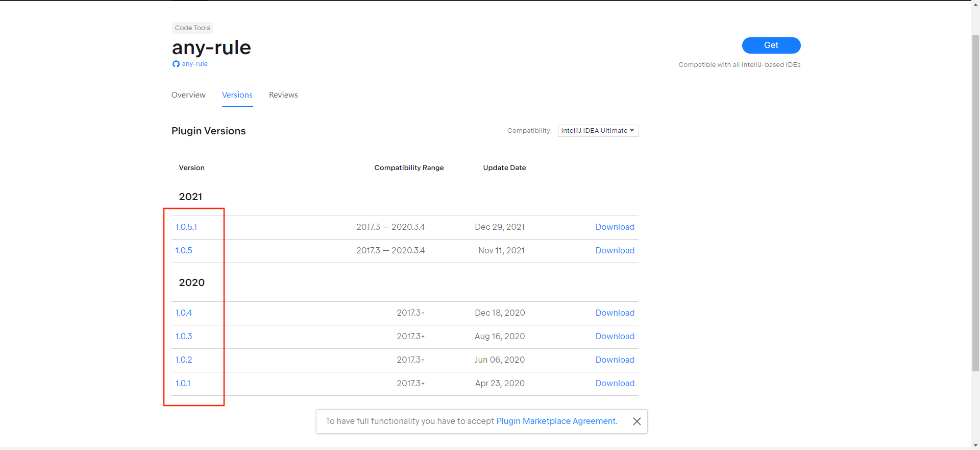This screenshot has width=980, height=450.
Task: Click the GitHub icon beside any-rule link
Action: pos(176,64)
